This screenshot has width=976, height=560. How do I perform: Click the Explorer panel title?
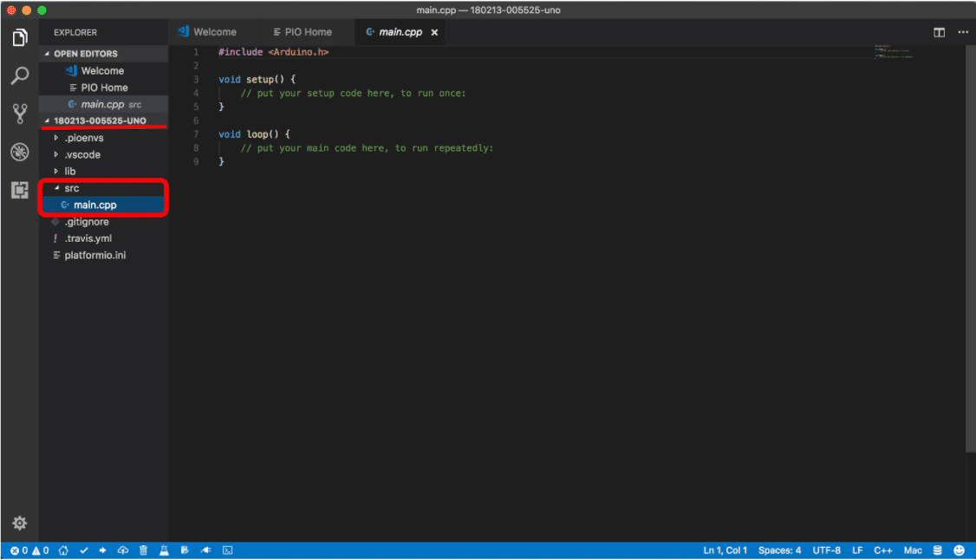tap(75, 32)
